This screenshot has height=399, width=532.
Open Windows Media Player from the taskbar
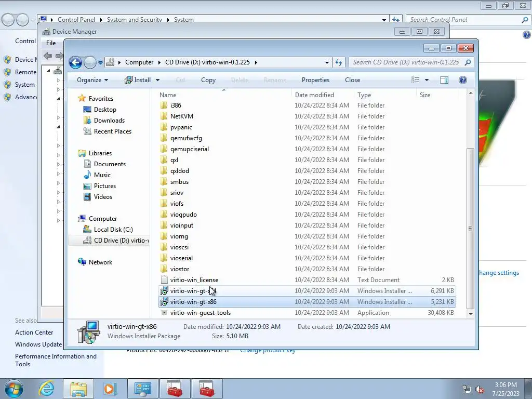110,389
